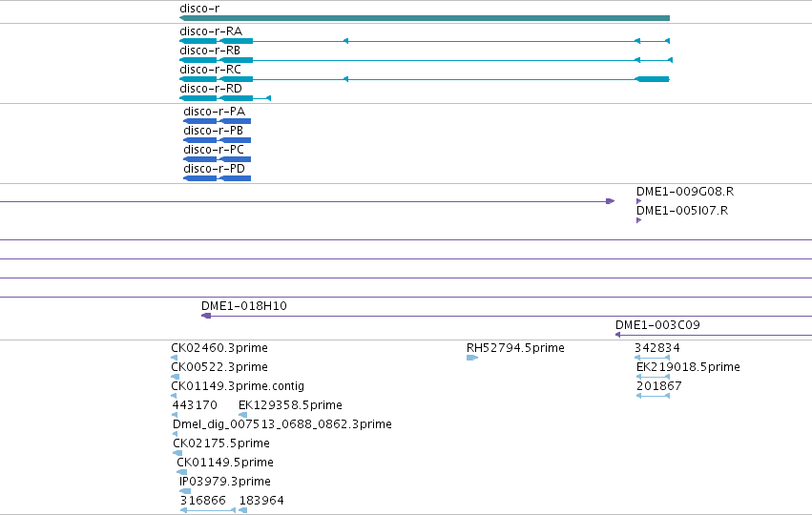Image resolution: width=812 pixels, height=515 pixels.
Task: Click the RH52794.5prime arrow glyph
Action: pyautogui.click(x=472, y=358)
